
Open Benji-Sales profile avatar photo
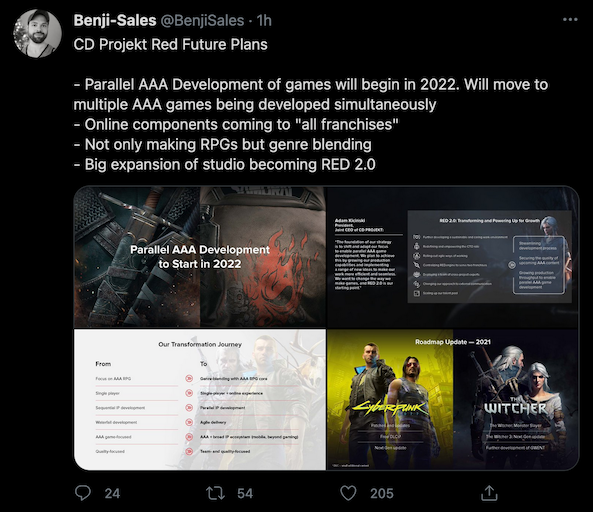[37, 34]
